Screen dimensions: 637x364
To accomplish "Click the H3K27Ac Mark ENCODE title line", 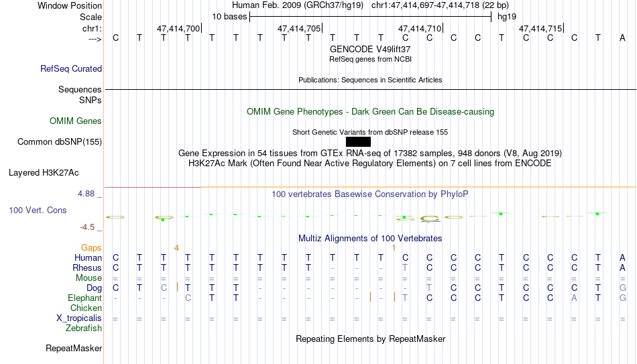I will [x=370, y=164].
